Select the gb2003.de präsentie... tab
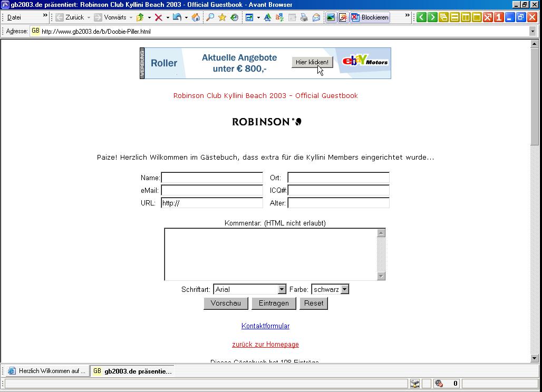Viewport: 542px width, 392px height. (132, 371)
